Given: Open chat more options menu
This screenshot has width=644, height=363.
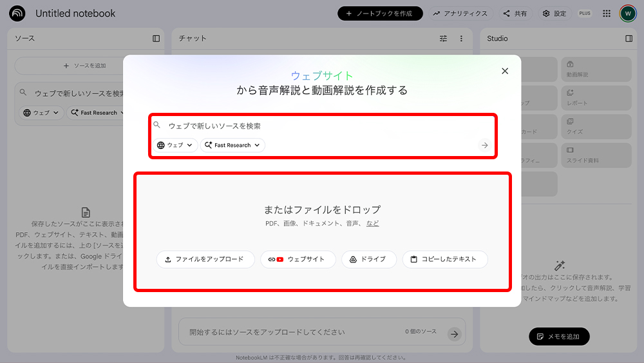Looking at the screenshot, I should coord(461,39).
